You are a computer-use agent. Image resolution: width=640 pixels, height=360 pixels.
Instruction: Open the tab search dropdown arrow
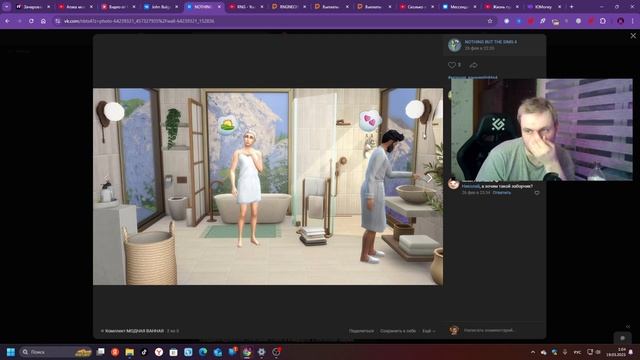[6, 7]
